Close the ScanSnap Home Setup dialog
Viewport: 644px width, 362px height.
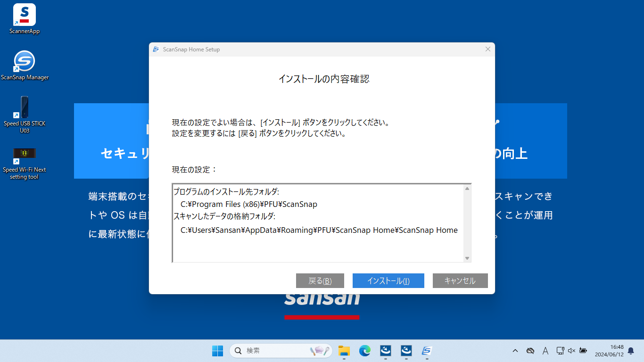click(x=488, y=49)
